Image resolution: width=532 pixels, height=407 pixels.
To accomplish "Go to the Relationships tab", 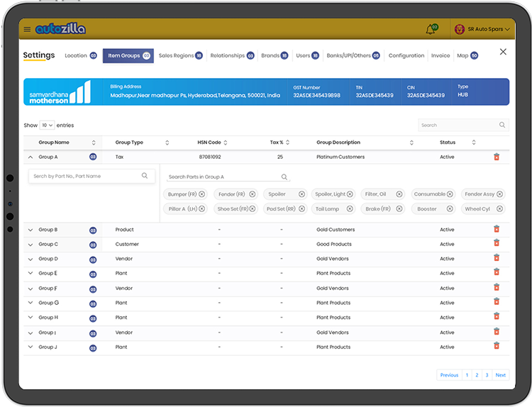I will [x=232, y=55].
